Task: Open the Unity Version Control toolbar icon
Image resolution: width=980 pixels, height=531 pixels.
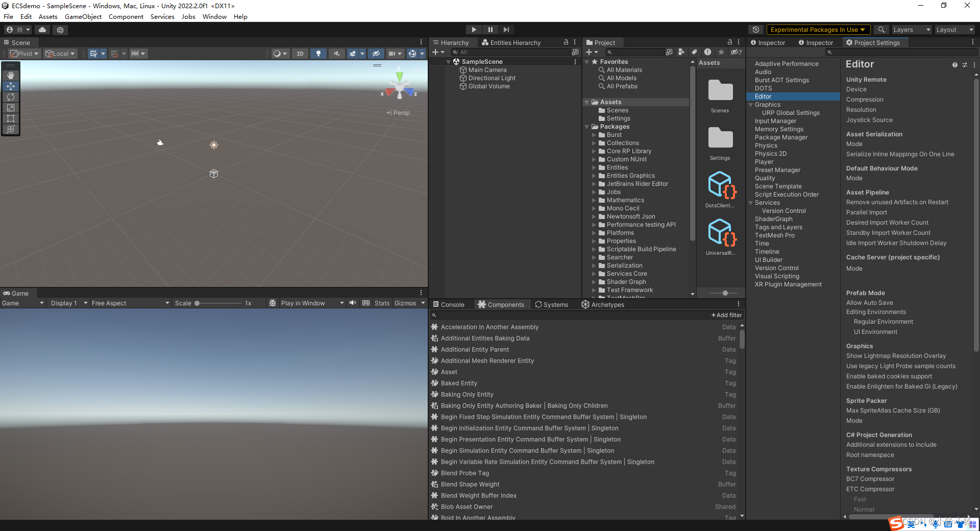Action: pyautogui.click(x=60, y=30)
